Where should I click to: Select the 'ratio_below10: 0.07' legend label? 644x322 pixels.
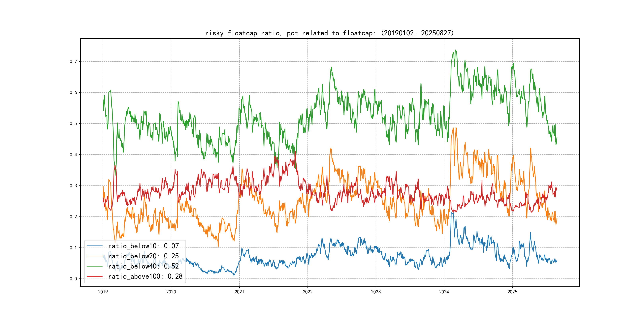point(144,246)
